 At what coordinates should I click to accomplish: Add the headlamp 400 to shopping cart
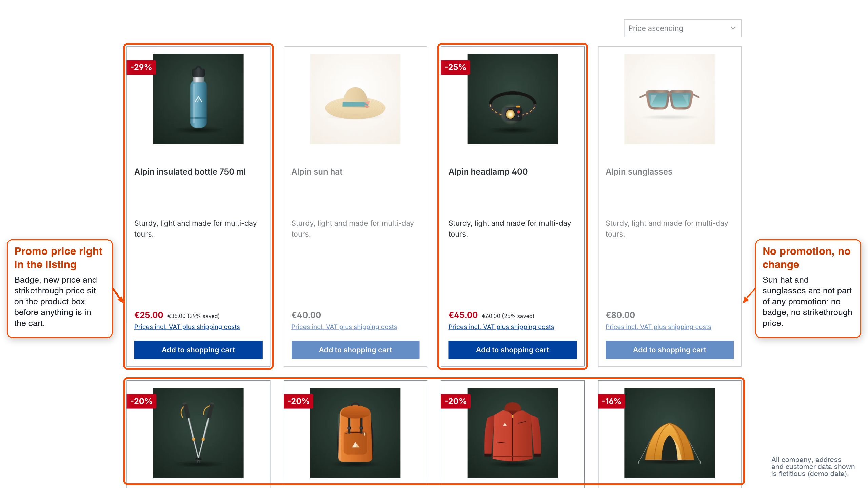point(512,350)
